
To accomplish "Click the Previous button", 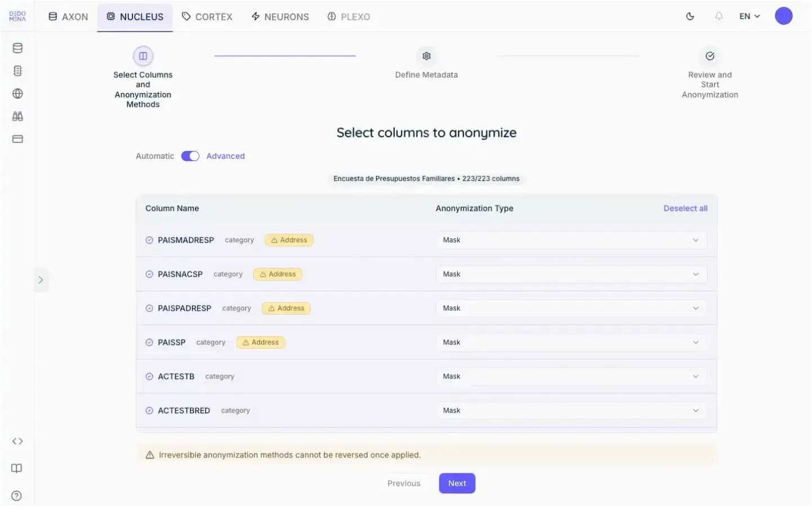I will pos(404,484).
